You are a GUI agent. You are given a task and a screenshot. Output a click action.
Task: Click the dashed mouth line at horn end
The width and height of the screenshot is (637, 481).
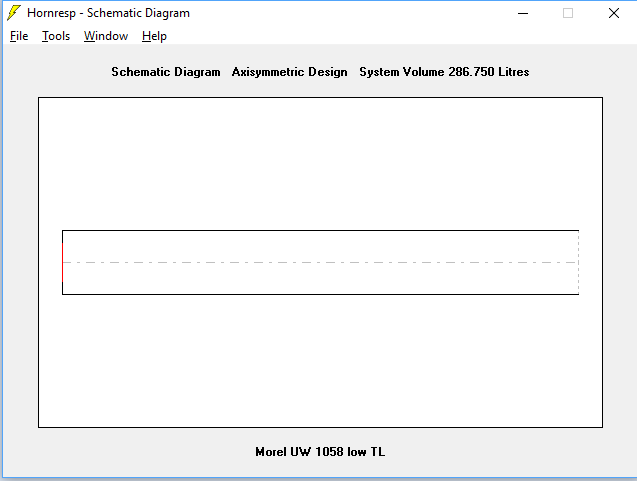(578, 262)
